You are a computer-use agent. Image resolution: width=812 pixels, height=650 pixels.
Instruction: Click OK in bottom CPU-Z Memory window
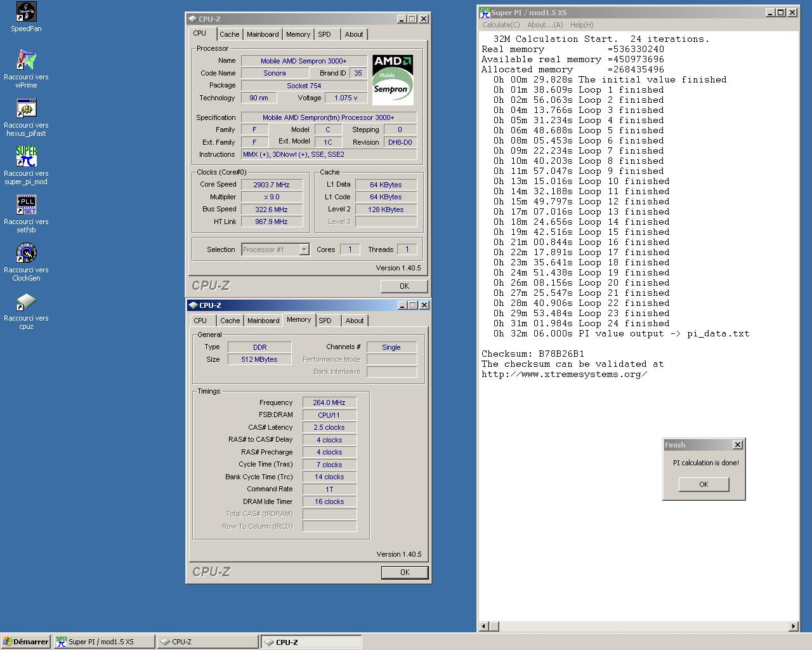405,573
